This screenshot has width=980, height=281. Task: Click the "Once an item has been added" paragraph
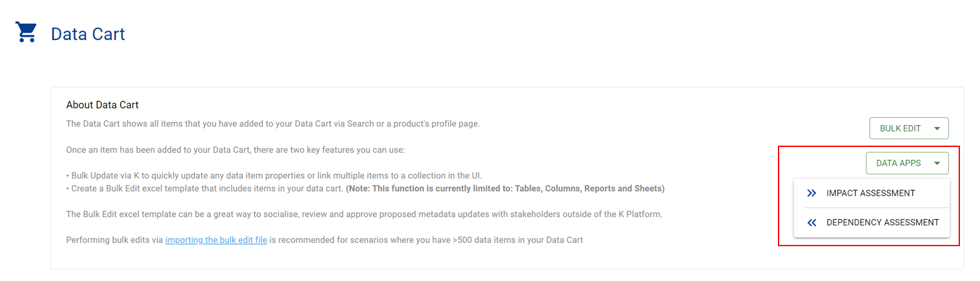[235, 150]
